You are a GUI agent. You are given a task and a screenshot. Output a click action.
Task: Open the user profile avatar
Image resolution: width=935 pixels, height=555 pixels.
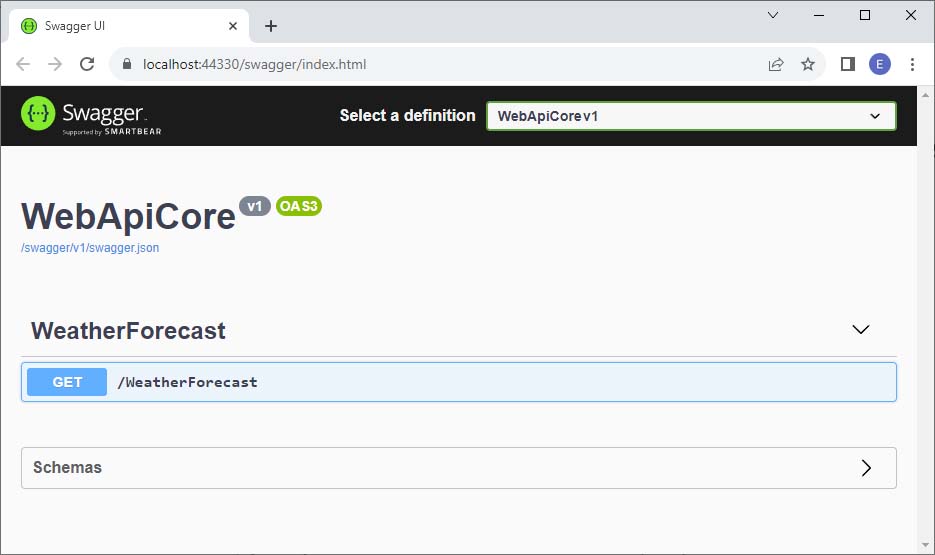[879, 64]
